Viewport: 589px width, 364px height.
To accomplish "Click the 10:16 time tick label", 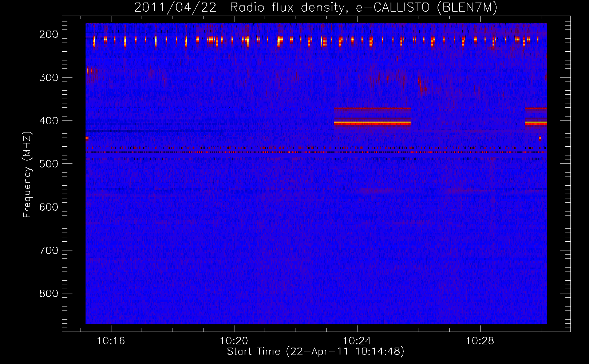I will 111,341.
